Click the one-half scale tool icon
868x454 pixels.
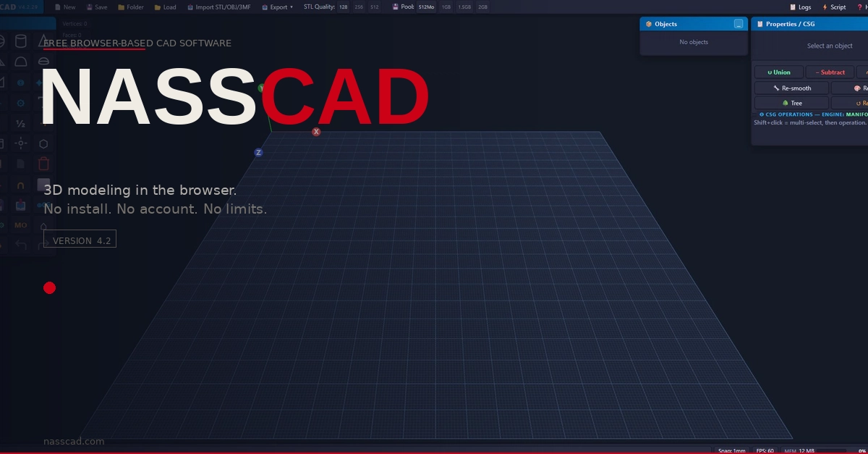pyautogui.click(x=21, y=124)
